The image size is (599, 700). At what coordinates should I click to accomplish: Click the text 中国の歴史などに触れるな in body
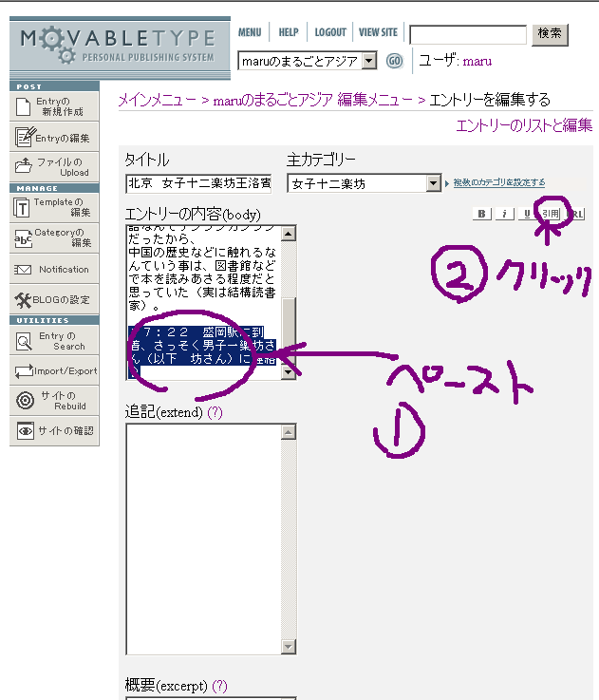coord(202,253)
